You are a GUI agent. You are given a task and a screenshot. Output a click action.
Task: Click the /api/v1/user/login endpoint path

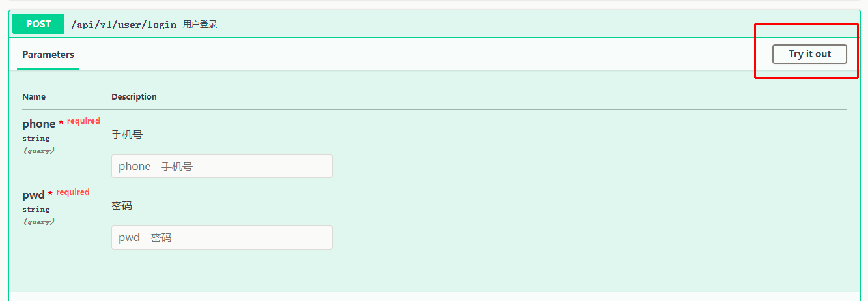124,25
